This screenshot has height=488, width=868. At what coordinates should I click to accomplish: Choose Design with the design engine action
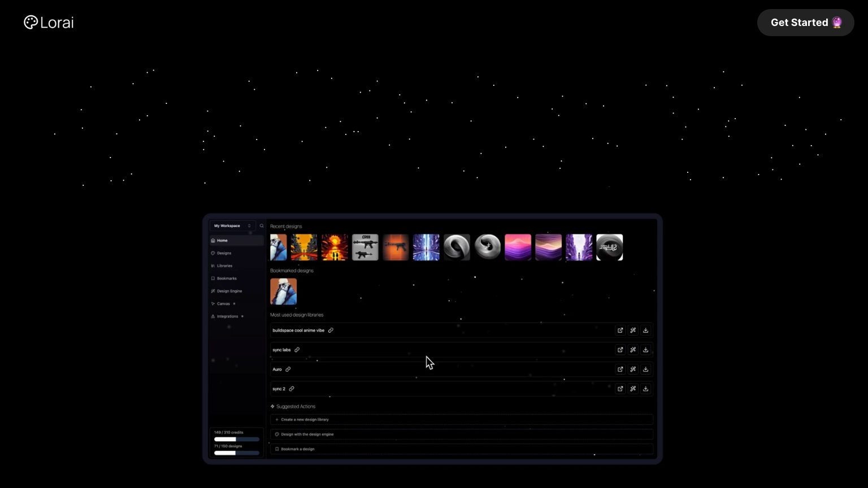coord(307,434)
